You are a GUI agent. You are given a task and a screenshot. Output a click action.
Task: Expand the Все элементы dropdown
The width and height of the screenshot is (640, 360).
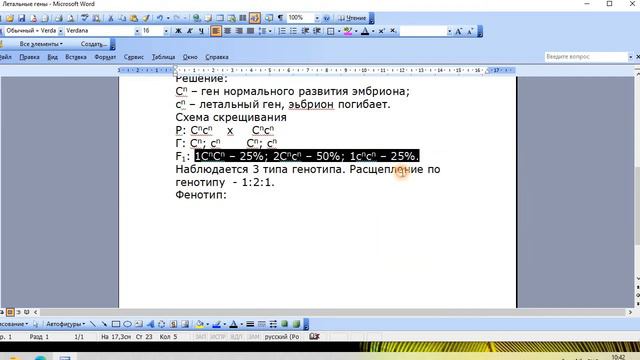click(41, 44)
